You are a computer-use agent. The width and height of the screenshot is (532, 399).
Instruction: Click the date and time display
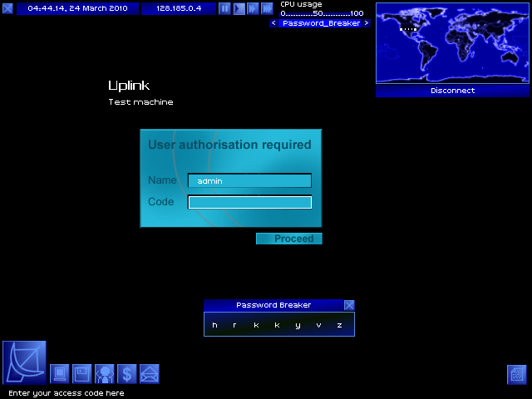coord(77,8)
